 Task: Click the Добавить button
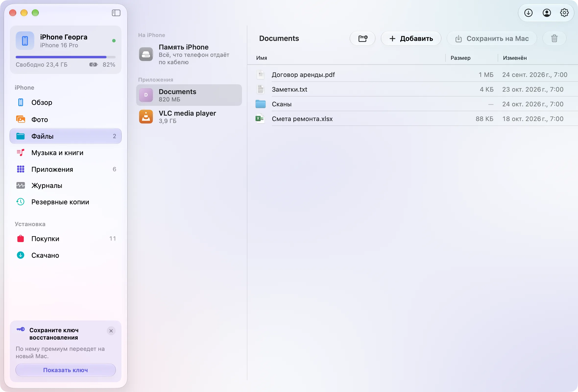pos(411,38)
